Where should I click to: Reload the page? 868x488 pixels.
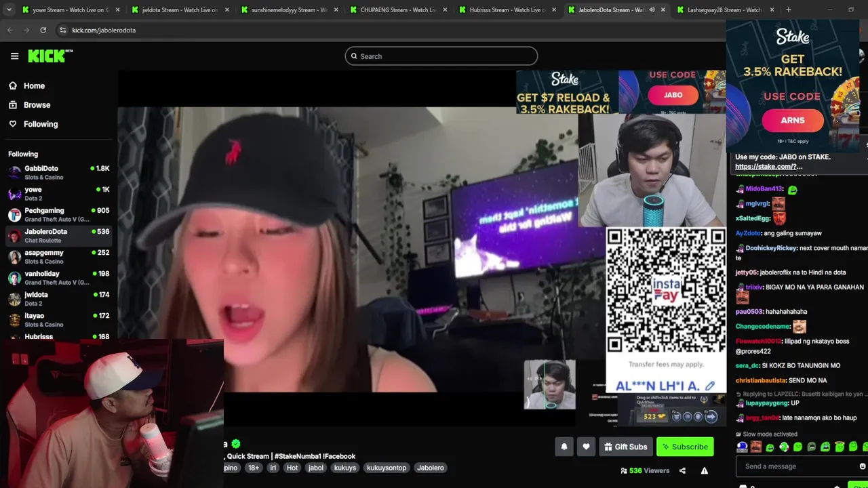pos(43,30)
